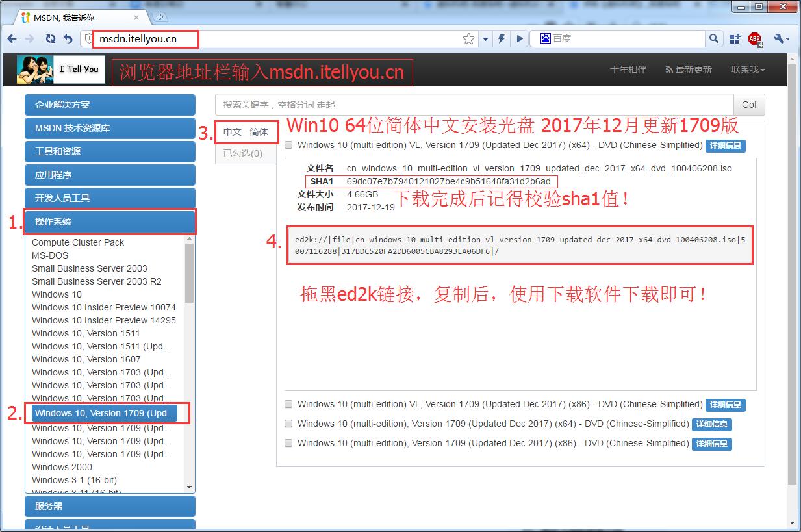Click the Go! search button
This screenshot has width=801, height=532.
[749, 105]
